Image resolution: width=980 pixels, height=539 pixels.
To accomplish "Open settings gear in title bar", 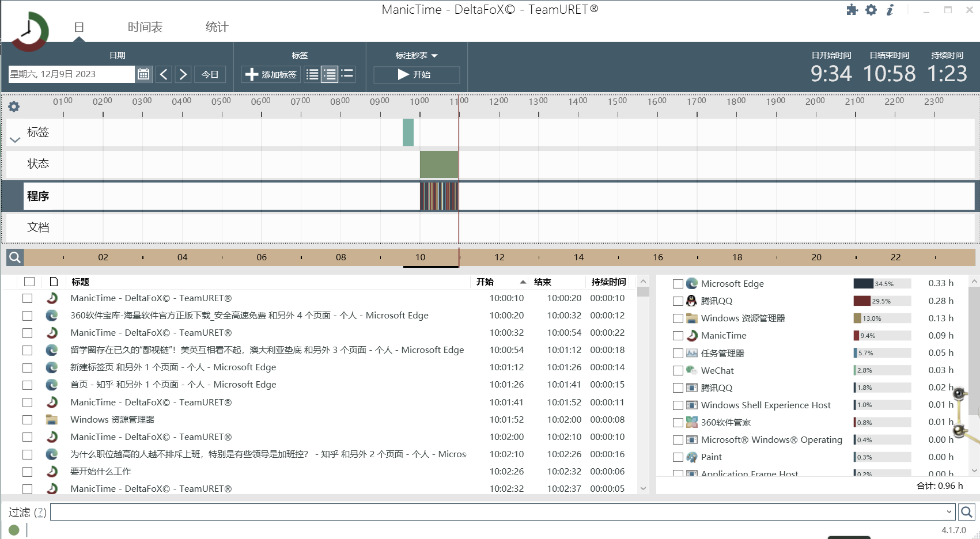I will point(871,10).
